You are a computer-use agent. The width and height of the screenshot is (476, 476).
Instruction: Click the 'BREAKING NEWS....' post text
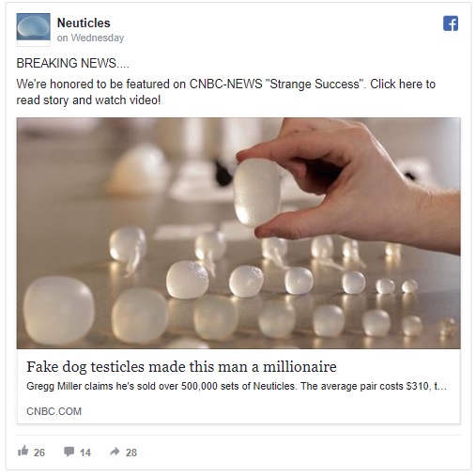point(72,63)
